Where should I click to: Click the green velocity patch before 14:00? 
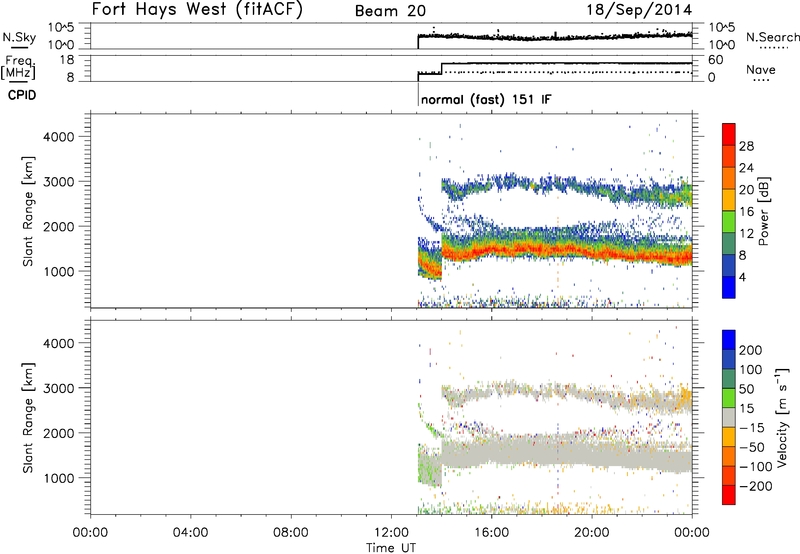[430, 467]
